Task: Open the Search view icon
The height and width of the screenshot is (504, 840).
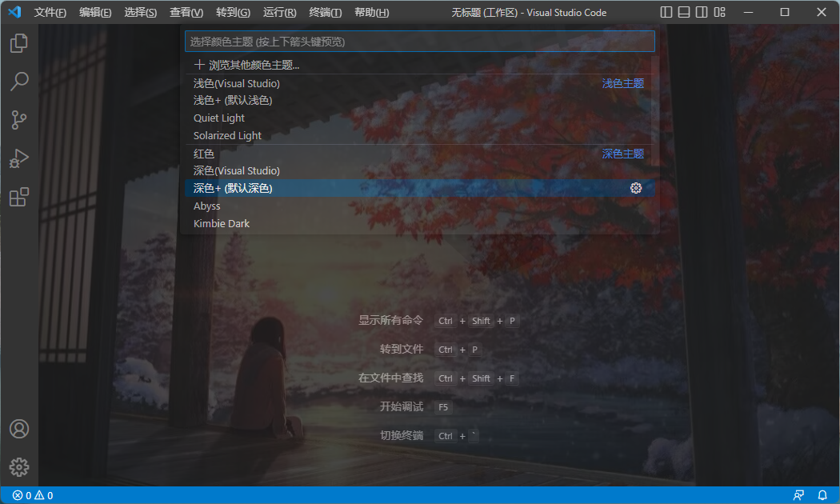Action: point(18,82)
